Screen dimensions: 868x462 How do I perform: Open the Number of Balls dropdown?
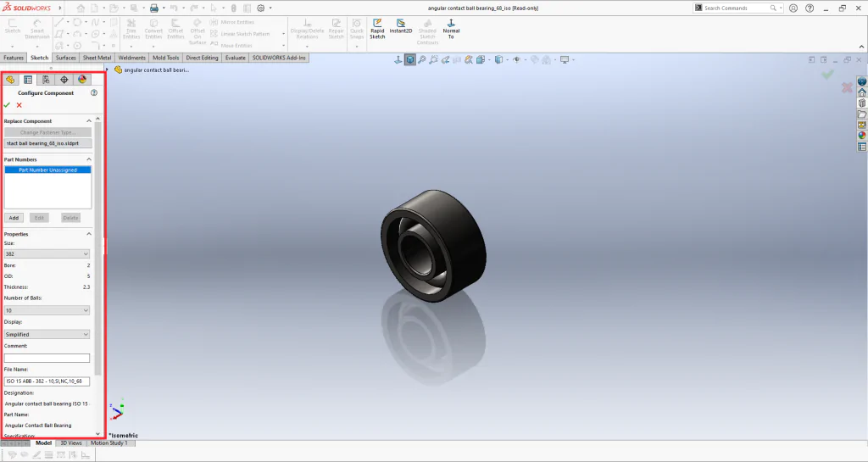click(x=47, y=310)
